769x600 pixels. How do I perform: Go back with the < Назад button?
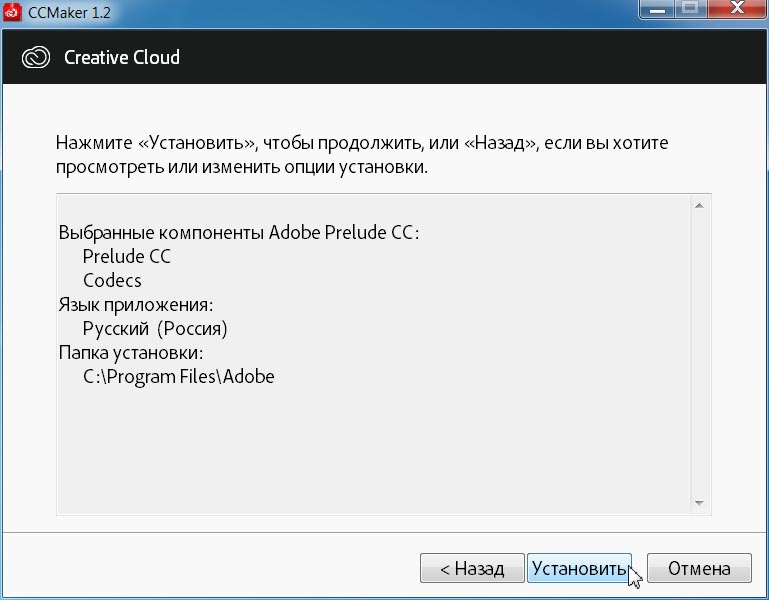[472, 568]
